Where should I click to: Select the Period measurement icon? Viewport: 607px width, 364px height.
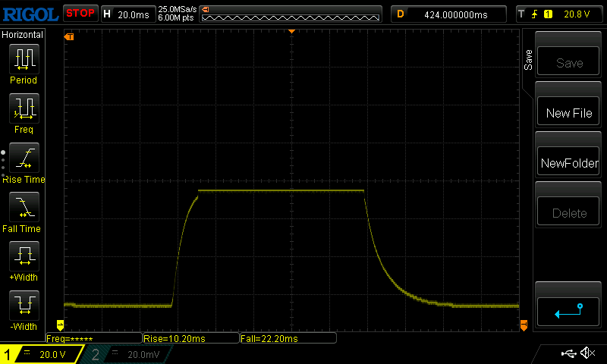(x=24, y=59)
